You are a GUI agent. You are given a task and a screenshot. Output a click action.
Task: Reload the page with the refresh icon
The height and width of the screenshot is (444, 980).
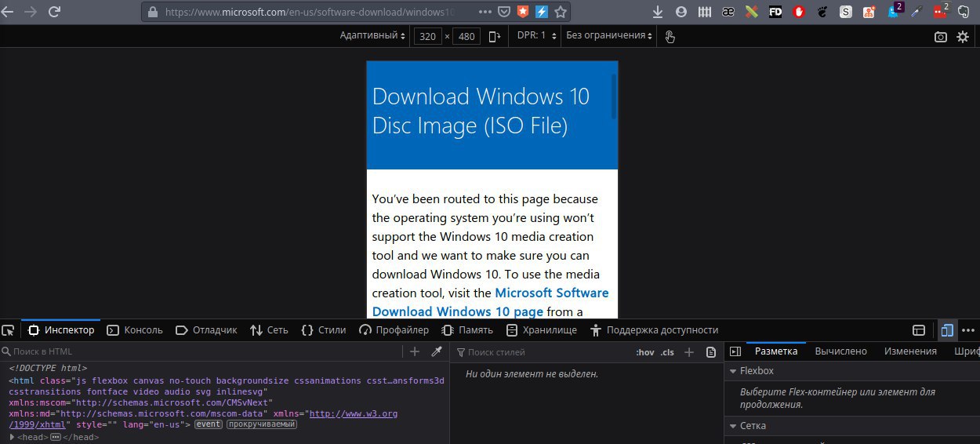coord(54,12)
